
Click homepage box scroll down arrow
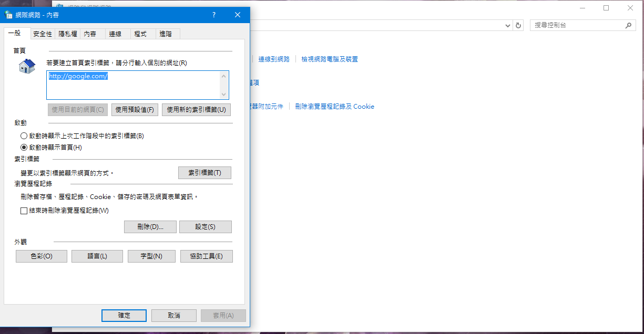[224, 95]
